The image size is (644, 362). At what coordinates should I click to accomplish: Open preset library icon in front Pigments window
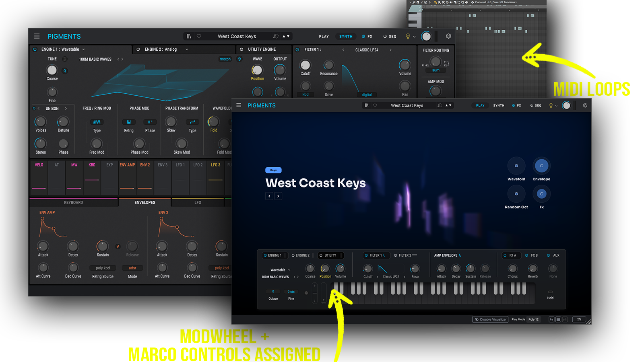click(366, 105)
